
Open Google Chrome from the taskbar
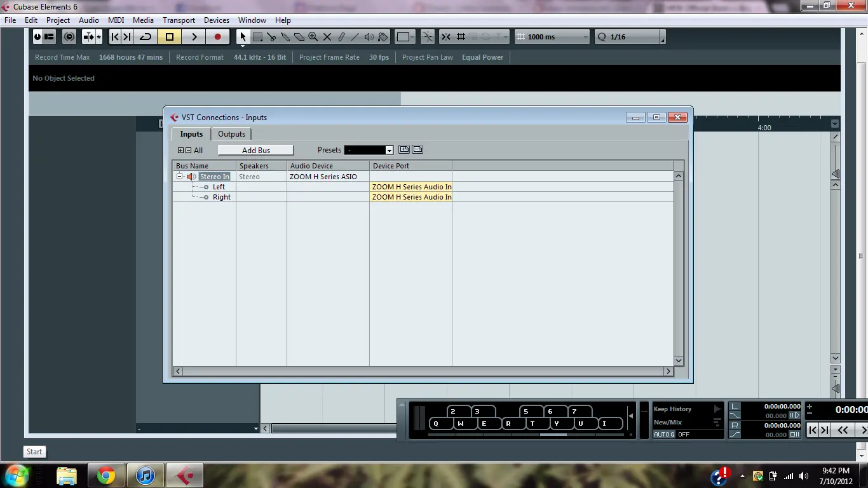pos(106,475)
